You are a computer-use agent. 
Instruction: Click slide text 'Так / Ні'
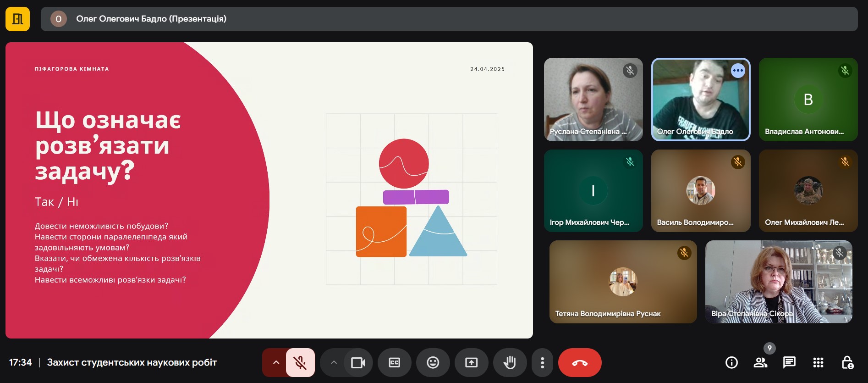pyautogui.click(x=56, y=202)
